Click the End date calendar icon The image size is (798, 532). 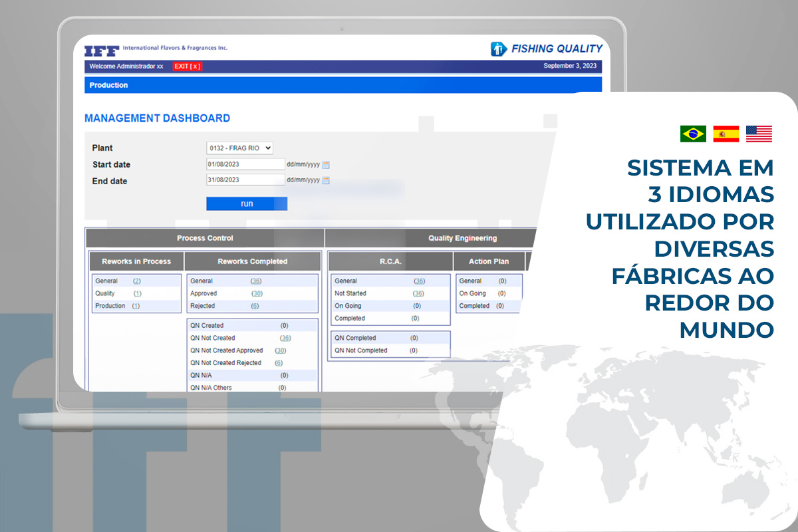(x=326, y=180)
